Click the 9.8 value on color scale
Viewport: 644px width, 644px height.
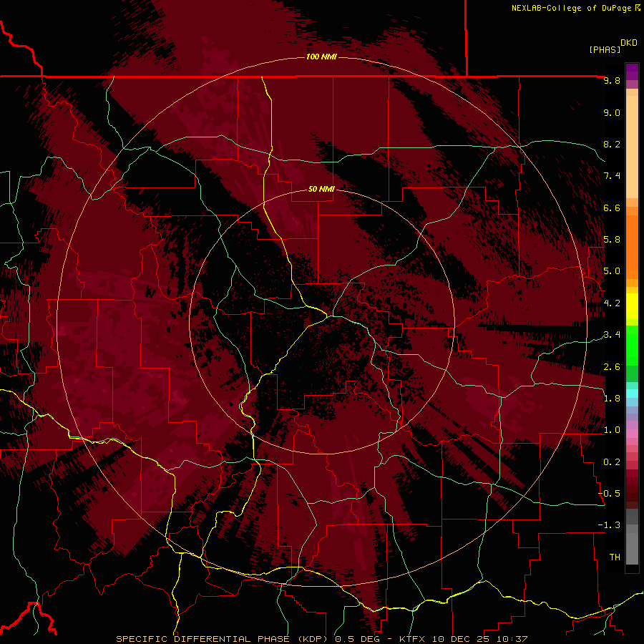[612, 80]
